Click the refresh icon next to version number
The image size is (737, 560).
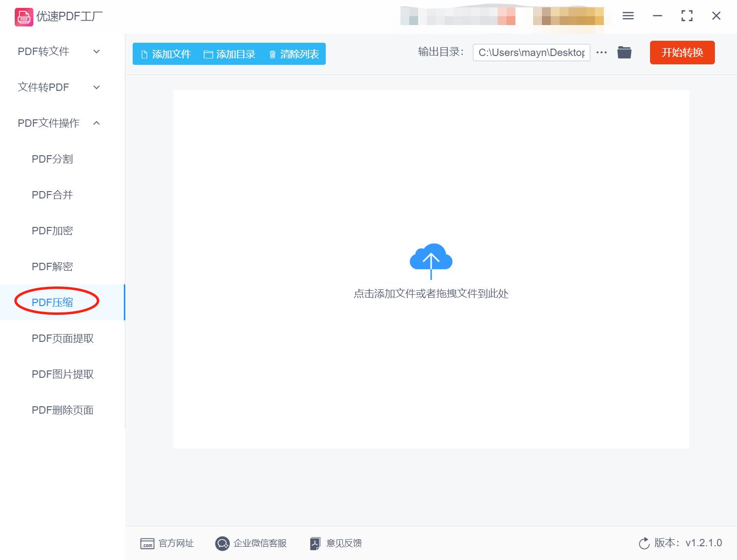[644, 543]
